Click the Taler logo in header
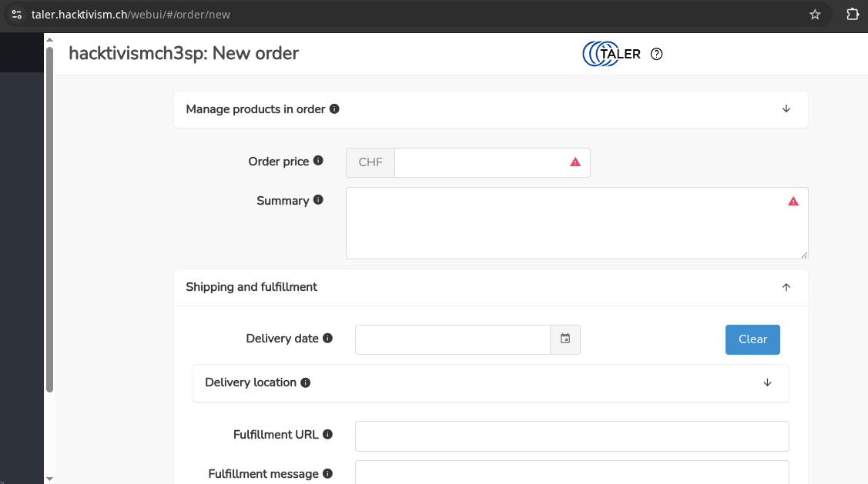 [612, 54]
